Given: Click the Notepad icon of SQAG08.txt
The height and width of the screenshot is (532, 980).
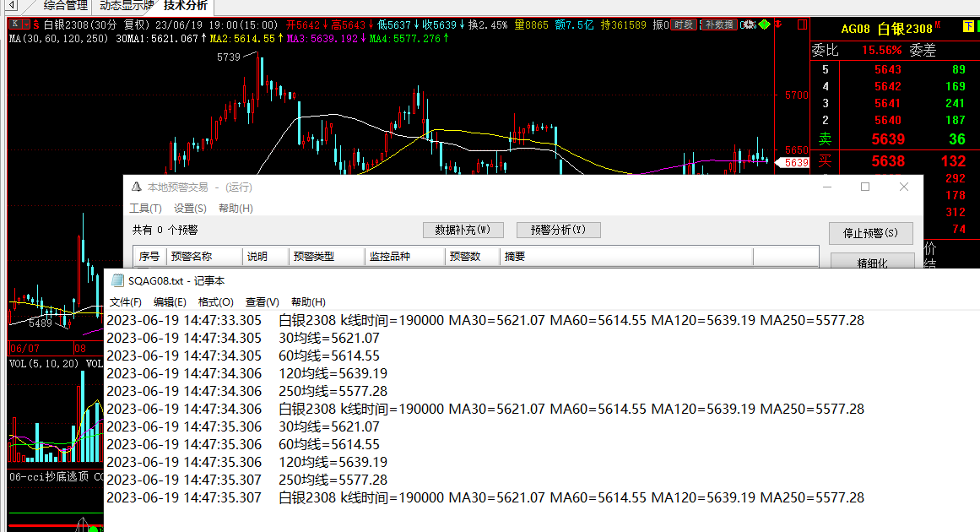Looking at the screenshot, I should [116, 280].
